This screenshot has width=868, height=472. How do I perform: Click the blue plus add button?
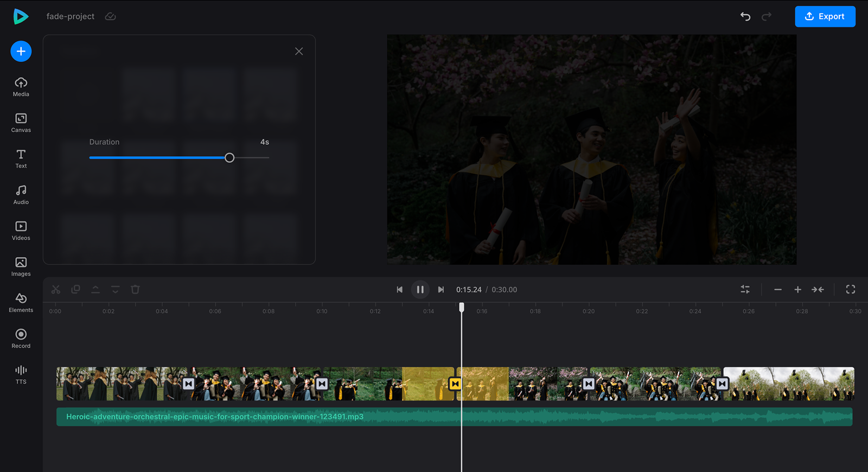coord(21,52)
